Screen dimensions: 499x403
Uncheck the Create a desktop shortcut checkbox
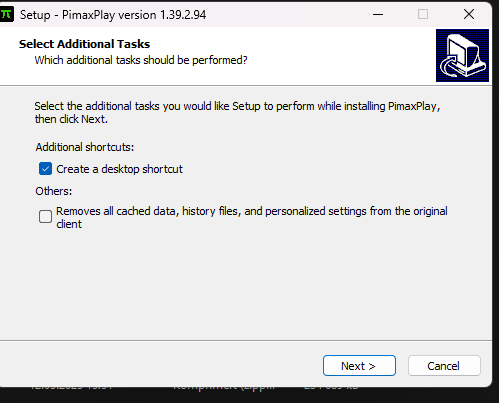[x=45, y=169]
